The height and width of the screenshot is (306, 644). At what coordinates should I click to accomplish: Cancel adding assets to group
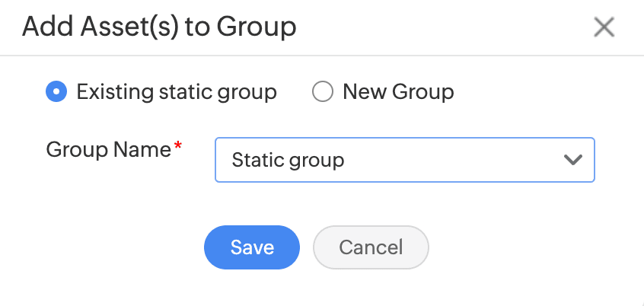point(371,247)
